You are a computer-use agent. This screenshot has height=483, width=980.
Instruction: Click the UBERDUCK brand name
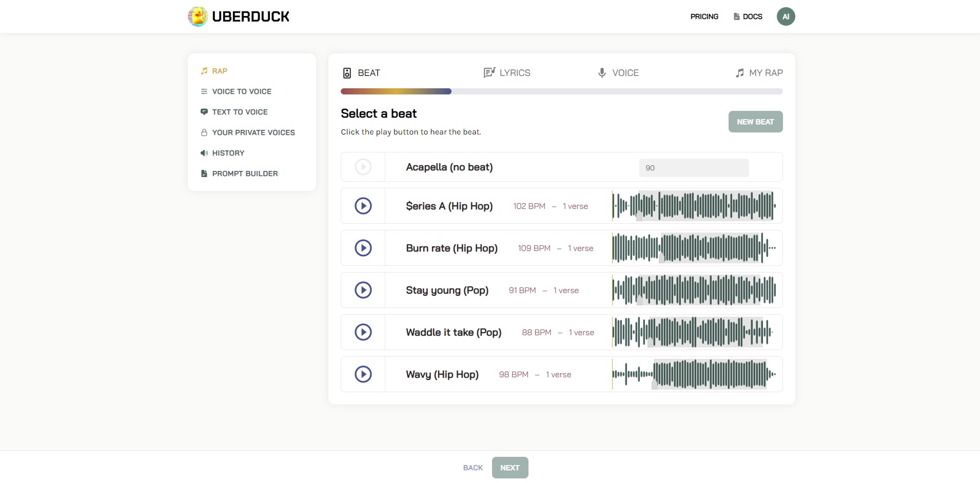250,16
